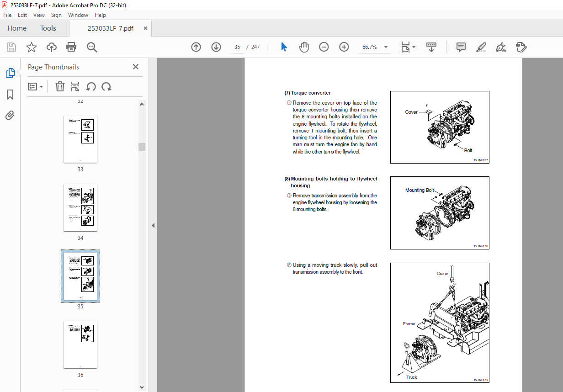563x392 pixels.
Task: Bookmark file with the star icon
Action: coord(31,47)
